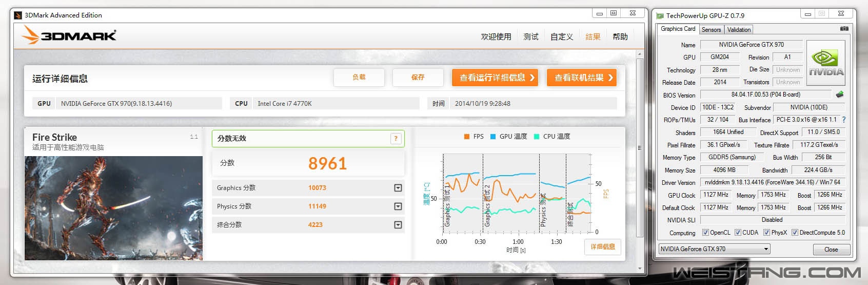Viewport: 868px width, 285px height.
Task: Click the Memory Size 4096 MB field
Action: pos(724,170)
